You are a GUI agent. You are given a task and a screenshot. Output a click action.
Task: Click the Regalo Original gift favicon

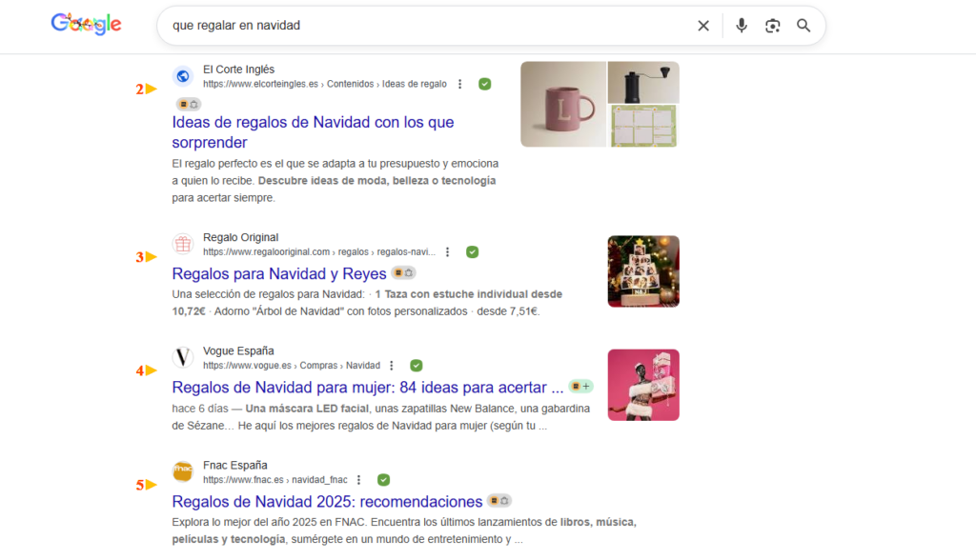pos(183,245)
